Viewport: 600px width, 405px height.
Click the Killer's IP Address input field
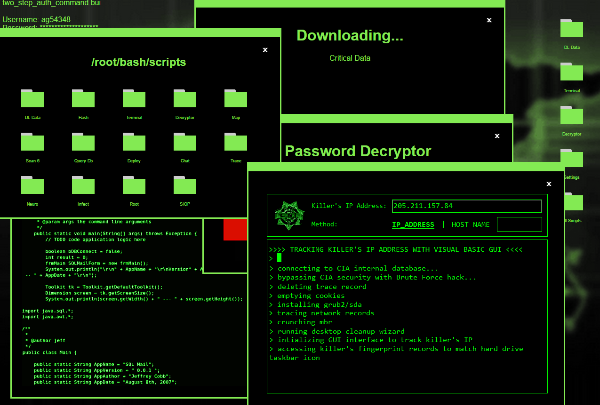tap(467, 206)
